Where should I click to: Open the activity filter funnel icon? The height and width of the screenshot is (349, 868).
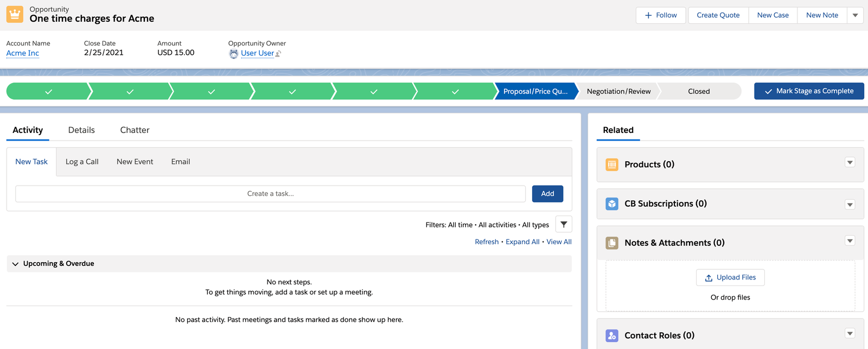click(x=564, y=225)
